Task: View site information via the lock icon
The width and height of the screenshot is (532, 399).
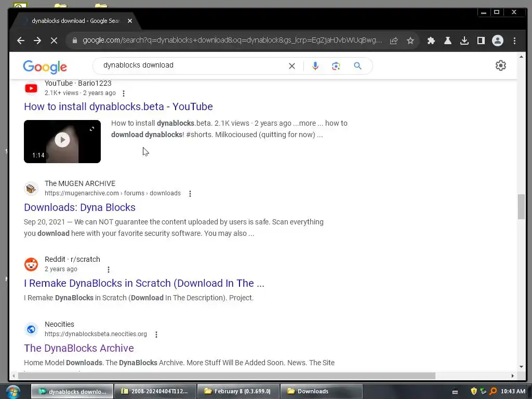Action: pyautogui.click(x=75, y=41)
